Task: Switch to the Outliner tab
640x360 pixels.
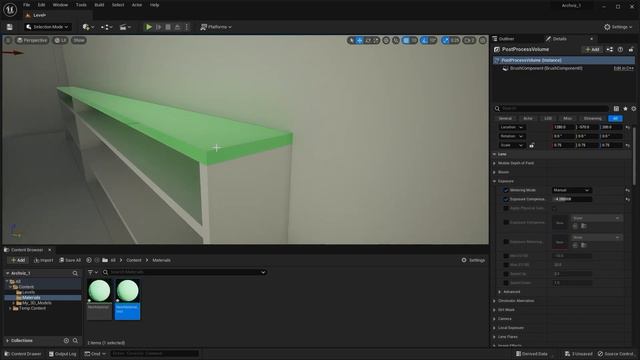Action: (506, 39)
